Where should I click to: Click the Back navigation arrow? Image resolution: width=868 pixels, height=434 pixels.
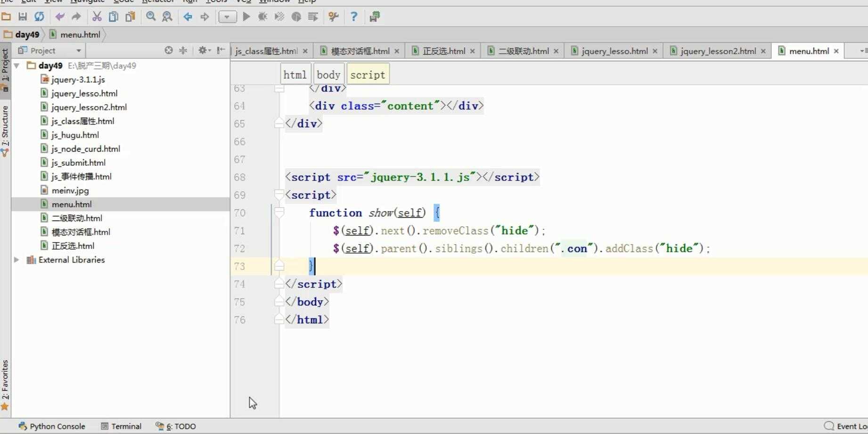point(188,17)
